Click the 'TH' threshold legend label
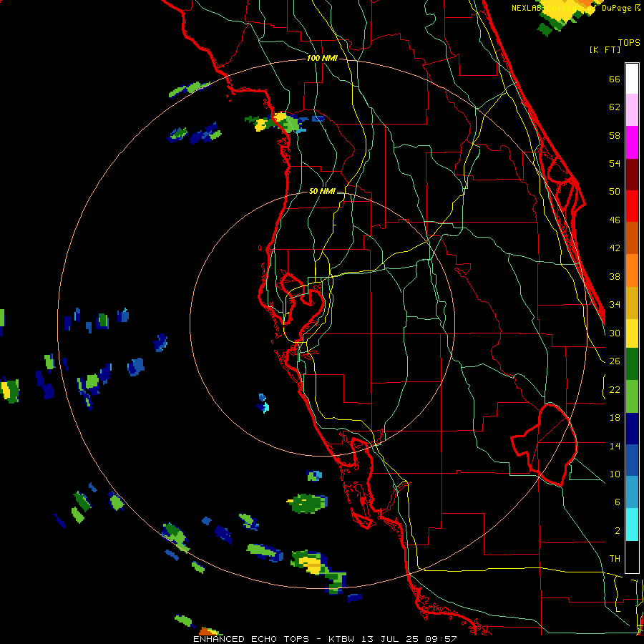Viewport: 644px width, 644px height. tap(615, 559)
